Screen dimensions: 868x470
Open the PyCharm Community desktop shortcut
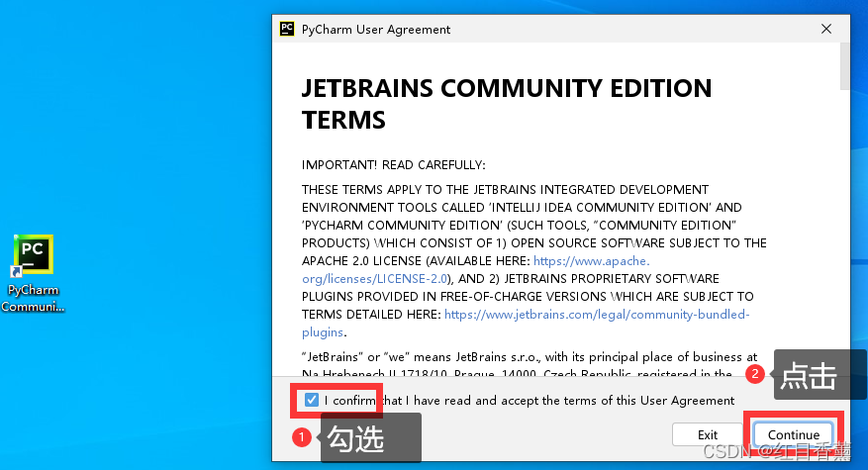tap(34, 273)
